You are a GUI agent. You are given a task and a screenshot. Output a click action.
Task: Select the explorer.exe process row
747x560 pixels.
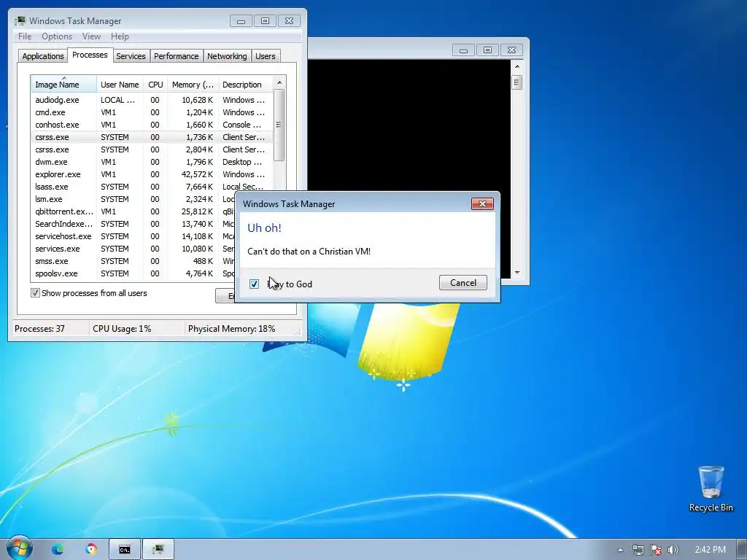pyautogui.click(x=152, y=174)
